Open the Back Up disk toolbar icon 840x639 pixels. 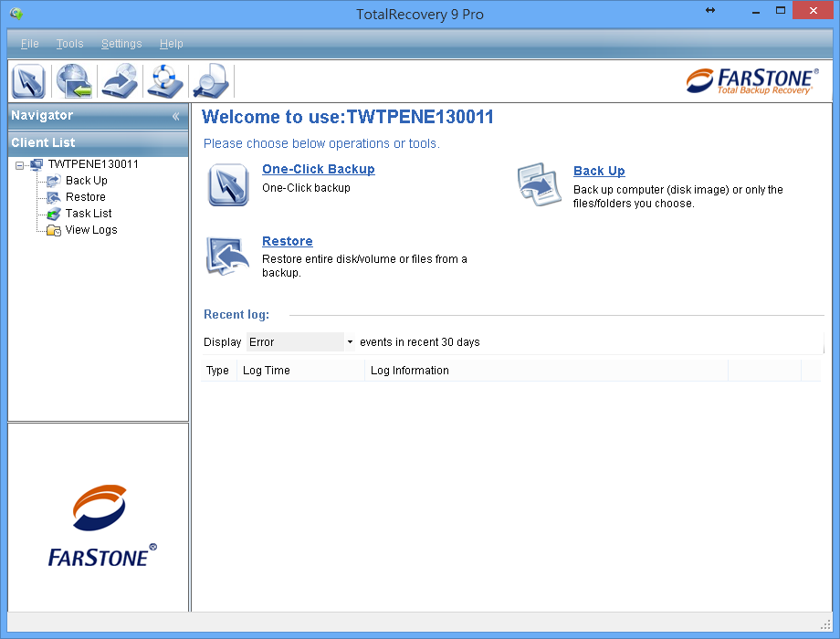pyautogui.click(x=119, y=80)
